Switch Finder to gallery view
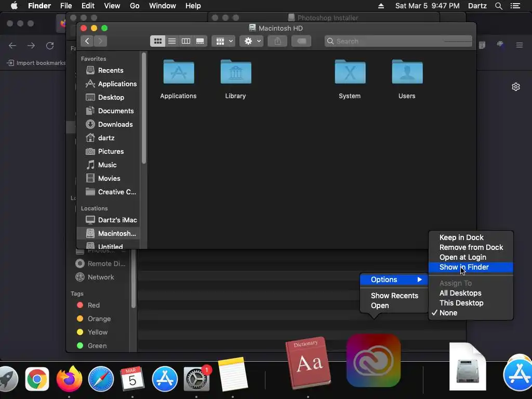532x399 pixels. tap(200, 41)
